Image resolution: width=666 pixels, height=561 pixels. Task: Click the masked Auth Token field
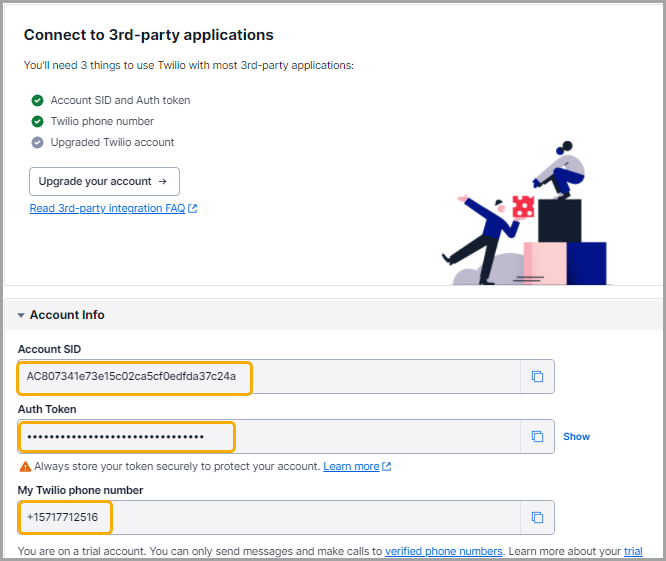pyautogui.click(x=269, y=437)
